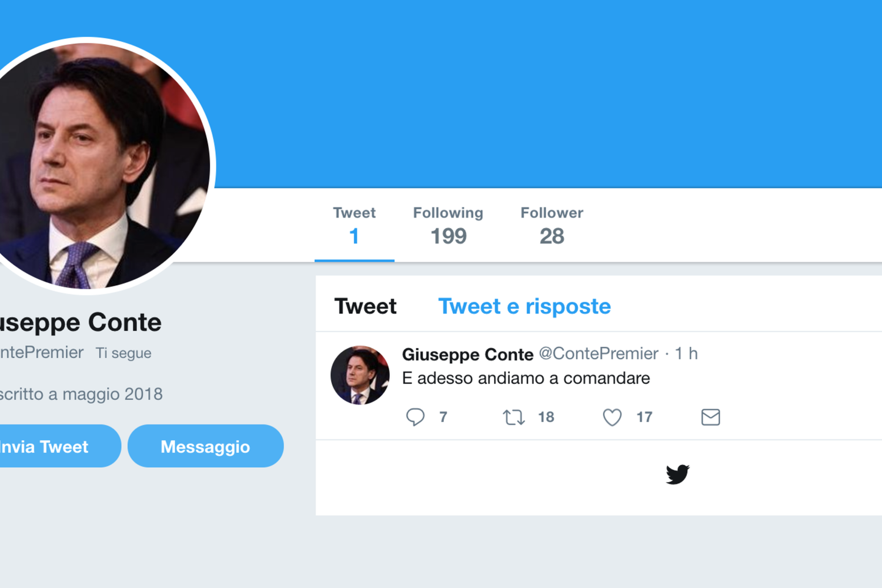Click the Twitter bird logo below tweet
Screen dimensions: 882x588
pyautogui.click(x=677, y=474)
